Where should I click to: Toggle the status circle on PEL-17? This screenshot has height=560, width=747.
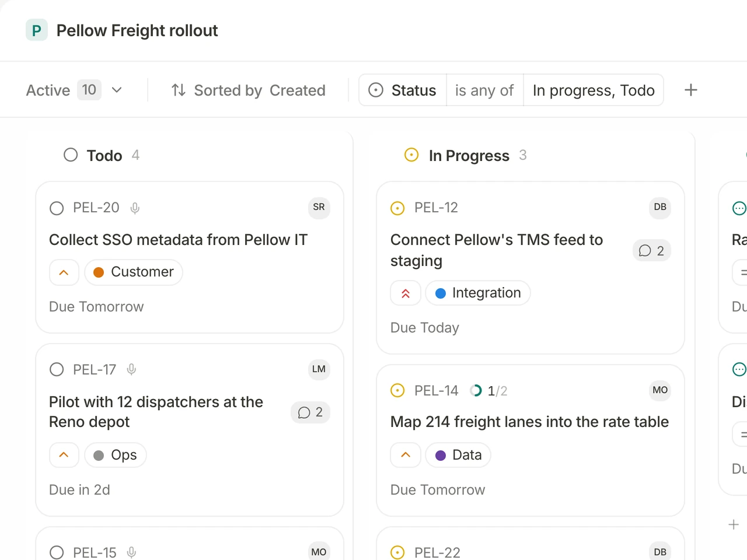(x=57, y=370)
